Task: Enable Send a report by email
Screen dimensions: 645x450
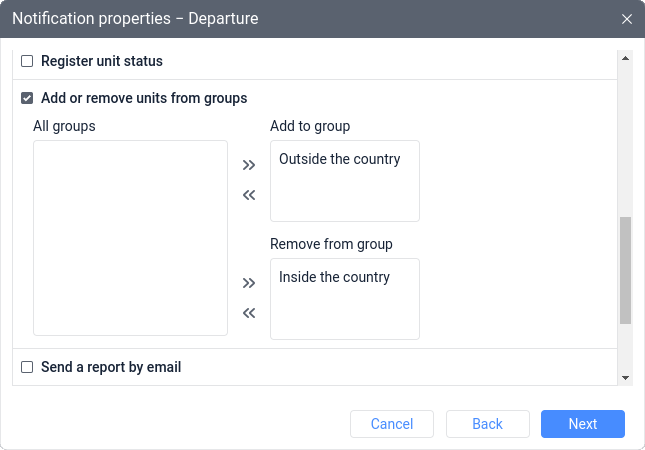Action: pyautogui.click(x=27, y=367)
